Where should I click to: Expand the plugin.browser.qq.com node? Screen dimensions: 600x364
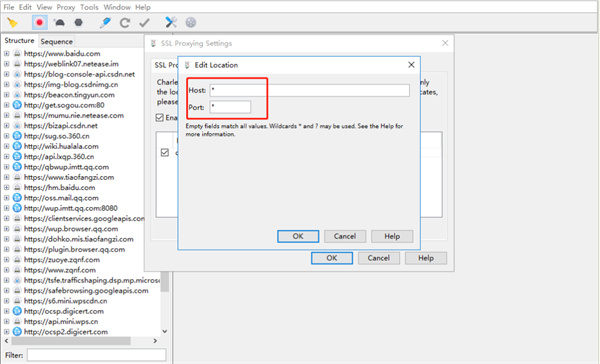click(x=7, y=250)
